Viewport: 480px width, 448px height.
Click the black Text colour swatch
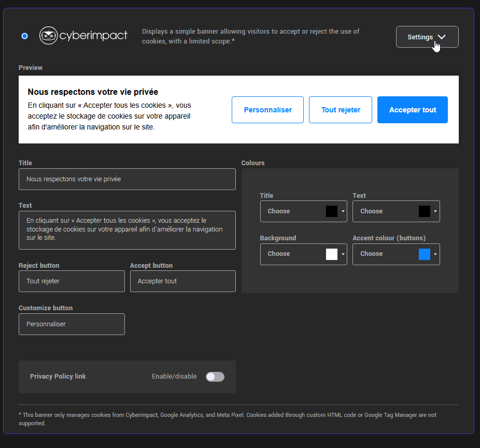[x=424, y=211]
